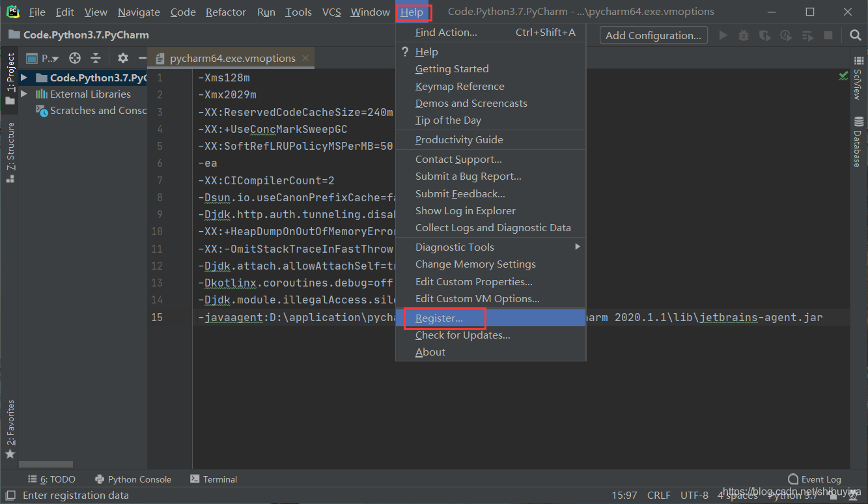Viewport: 868px width, 504px height.
Task: Choose Edit Custom Properties...
Action: [491, 282]
